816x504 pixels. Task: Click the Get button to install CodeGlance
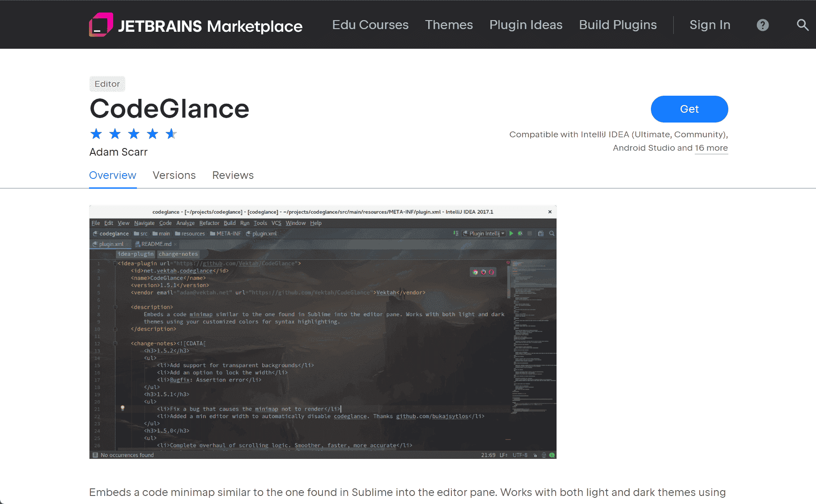click(689, 109)
